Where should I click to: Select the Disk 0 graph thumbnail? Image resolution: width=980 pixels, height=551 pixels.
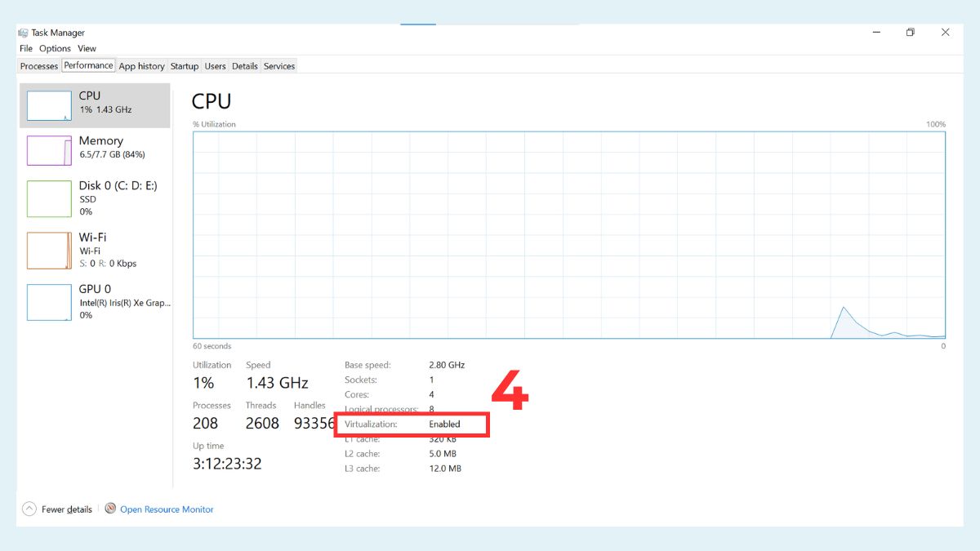coord(49,198)
